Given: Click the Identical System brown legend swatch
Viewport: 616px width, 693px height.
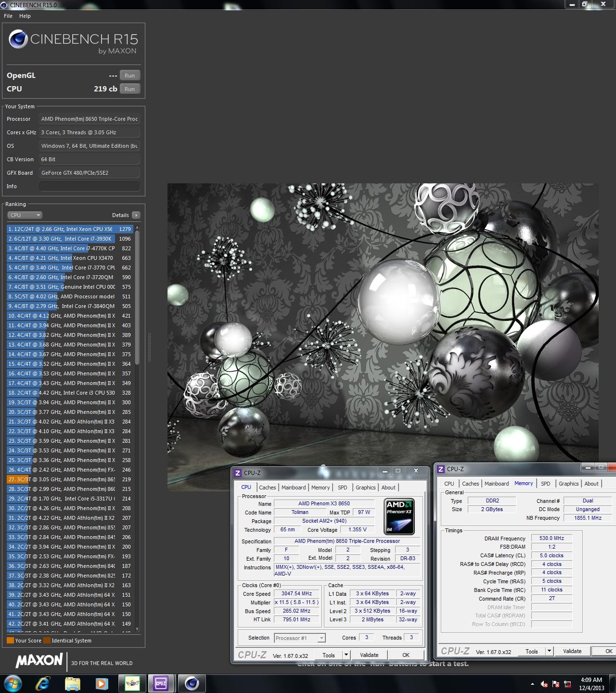Looking at the screenshot, I should pos(47,641).
